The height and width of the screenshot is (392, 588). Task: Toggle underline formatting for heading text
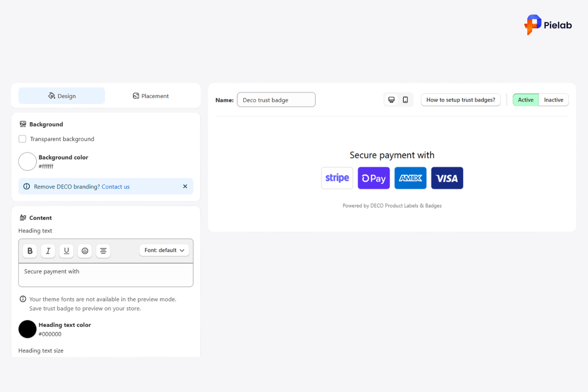(67, 251)
